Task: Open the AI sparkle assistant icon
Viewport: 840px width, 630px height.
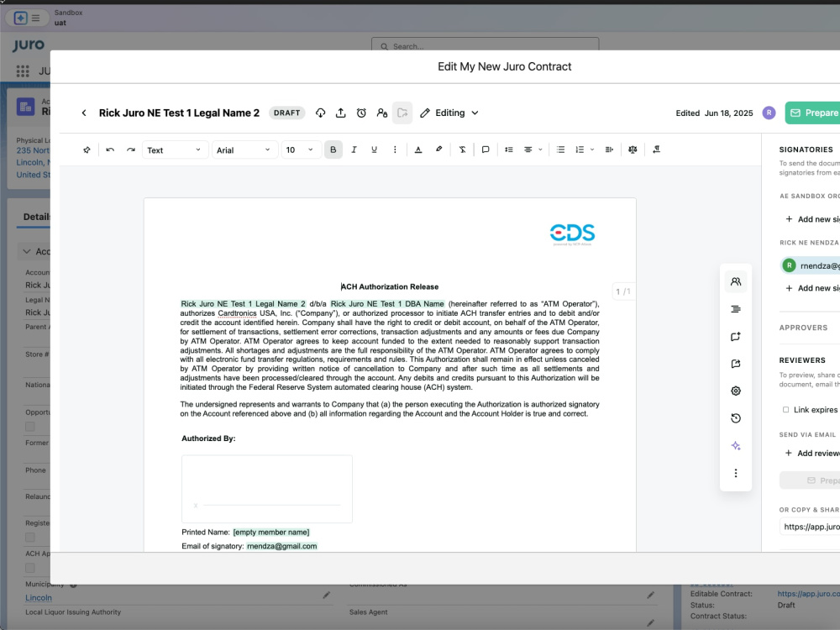Action: tap(736, 446)
